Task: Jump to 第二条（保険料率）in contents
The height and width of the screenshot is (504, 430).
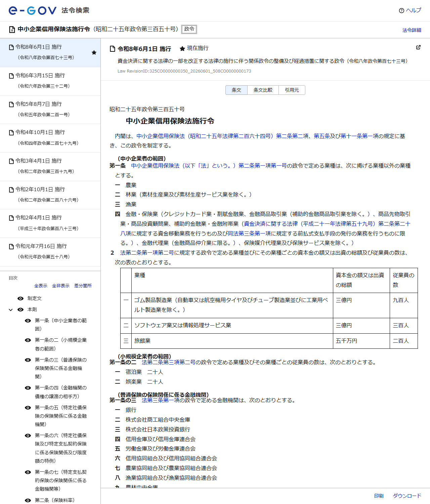Action: pyautogui.click(x=55, y=500)
